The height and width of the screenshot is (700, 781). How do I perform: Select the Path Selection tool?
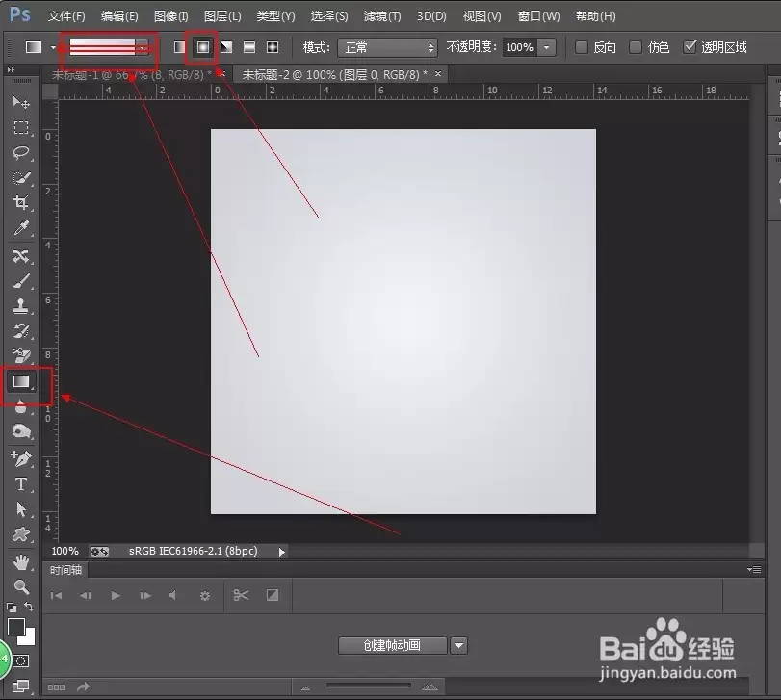pos(21,509)
